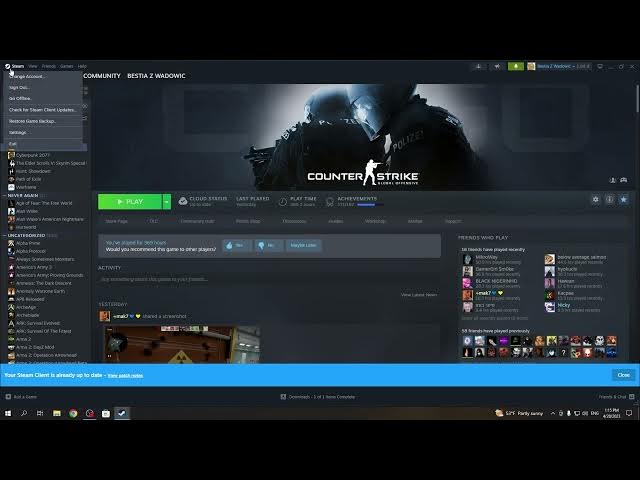Image resolution: width=640 pixels, height=480 pixels.
Task: Expand the Play button dropdown arrow
Action: pyautogui.click(x=167, y=202)
